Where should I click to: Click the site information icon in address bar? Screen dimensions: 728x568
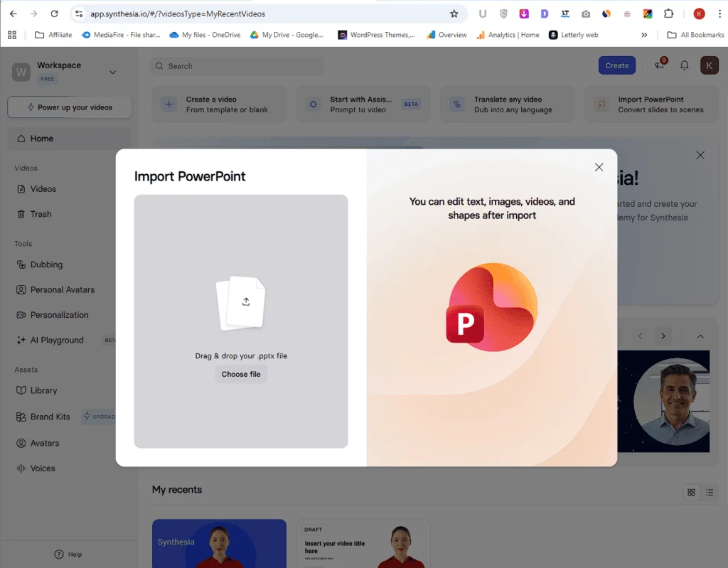[x=79, y=14]
